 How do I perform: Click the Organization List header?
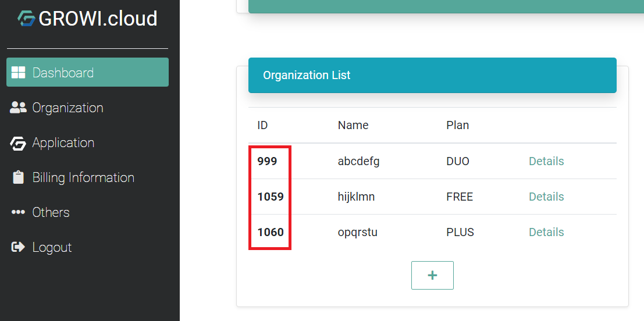[432, 75]
